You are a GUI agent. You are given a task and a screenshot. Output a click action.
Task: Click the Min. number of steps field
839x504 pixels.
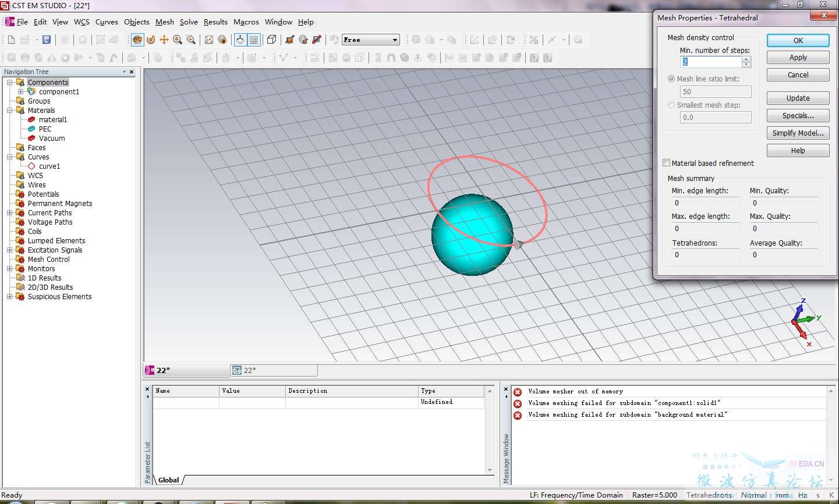711,62
